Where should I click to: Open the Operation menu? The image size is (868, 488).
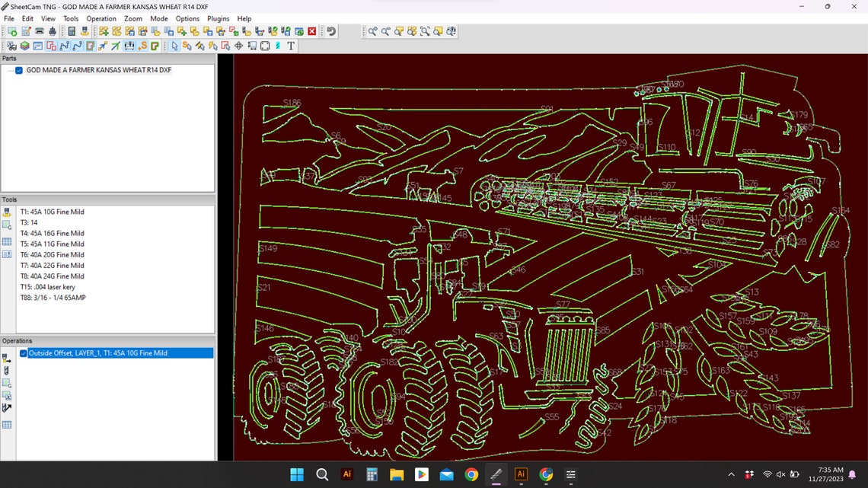point(101,18)
